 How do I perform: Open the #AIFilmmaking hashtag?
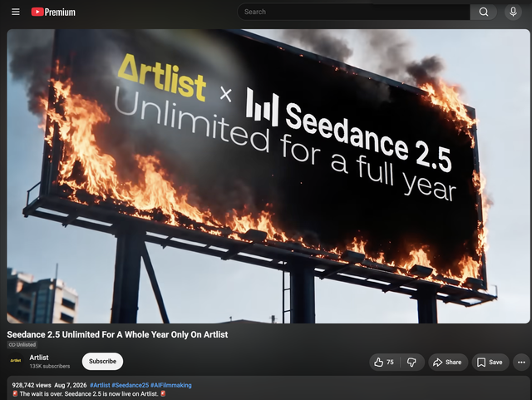click(x=171, y=385)
